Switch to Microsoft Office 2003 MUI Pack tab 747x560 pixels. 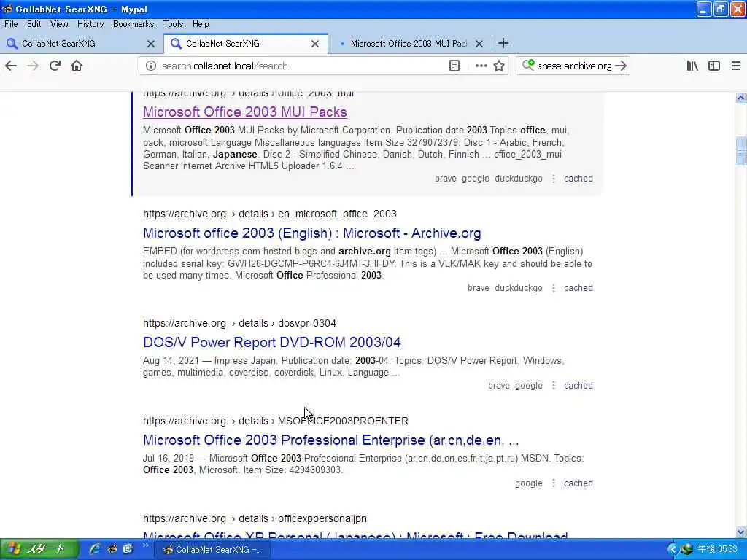point(409,44)
